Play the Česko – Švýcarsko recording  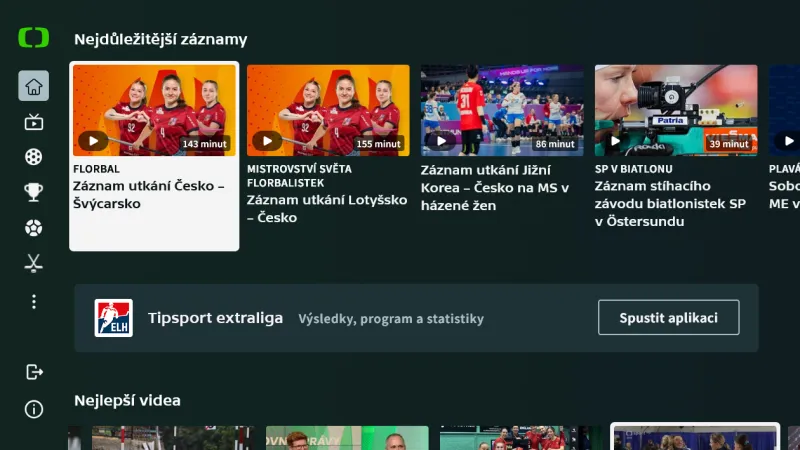[x=93, y=141]
